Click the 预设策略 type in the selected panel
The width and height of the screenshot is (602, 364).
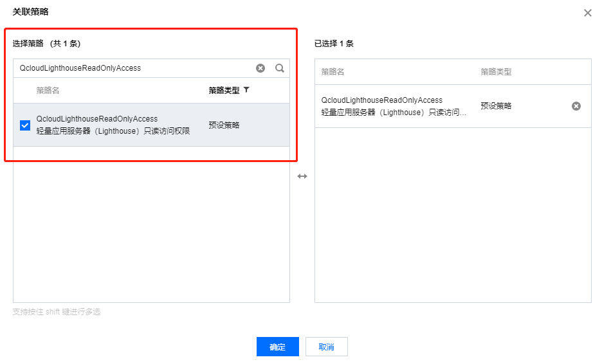click(x=496, y=106)
